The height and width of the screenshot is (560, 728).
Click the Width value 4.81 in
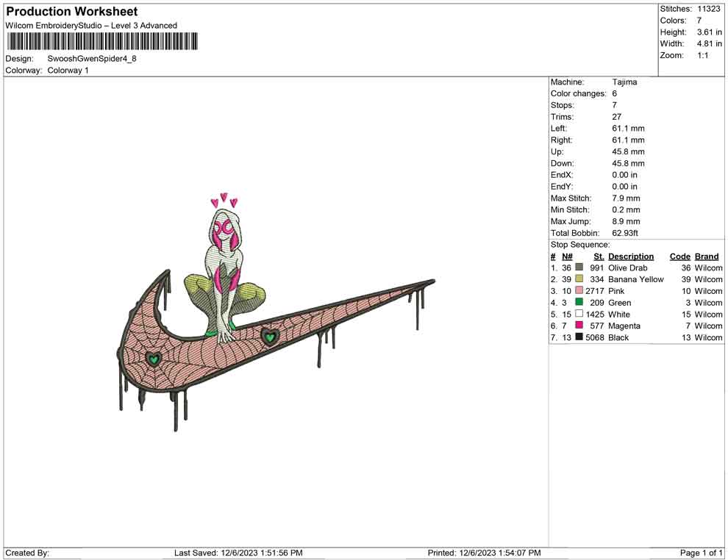pyautogui.click(x=709, y=43)
